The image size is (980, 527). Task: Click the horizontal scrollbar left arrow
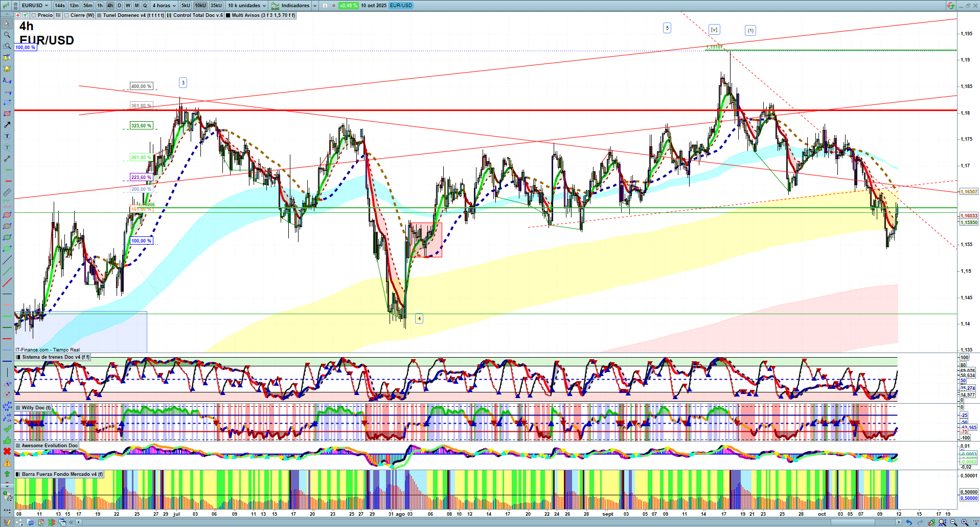point(78,522)
